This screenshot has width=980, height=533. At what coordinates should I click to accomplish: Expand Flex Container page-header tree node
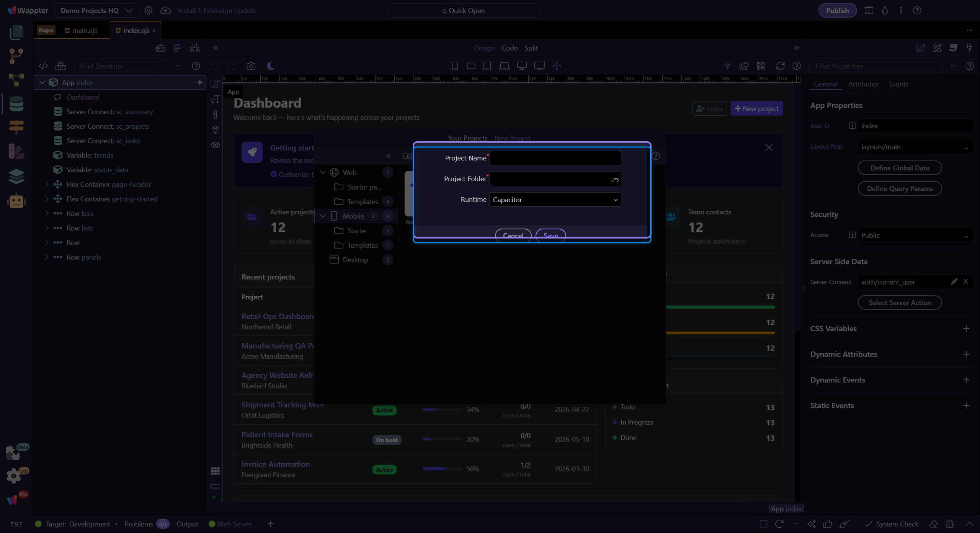(47, 184)
